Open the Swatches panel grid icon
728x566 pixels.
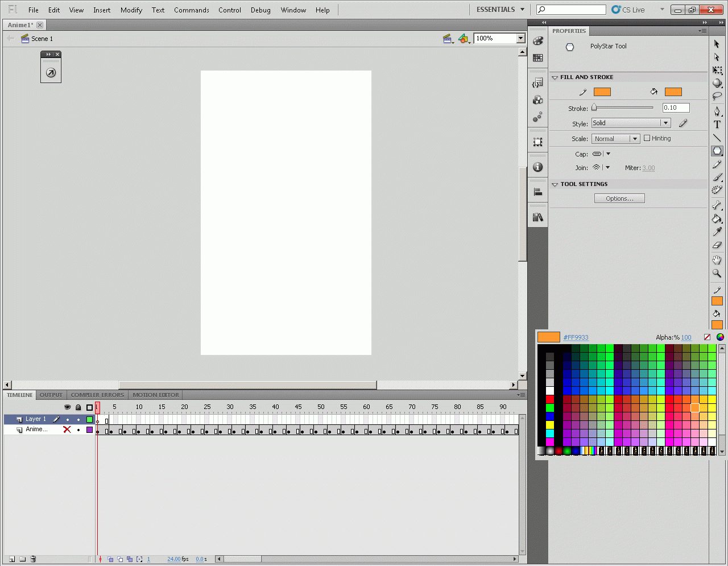538,57
